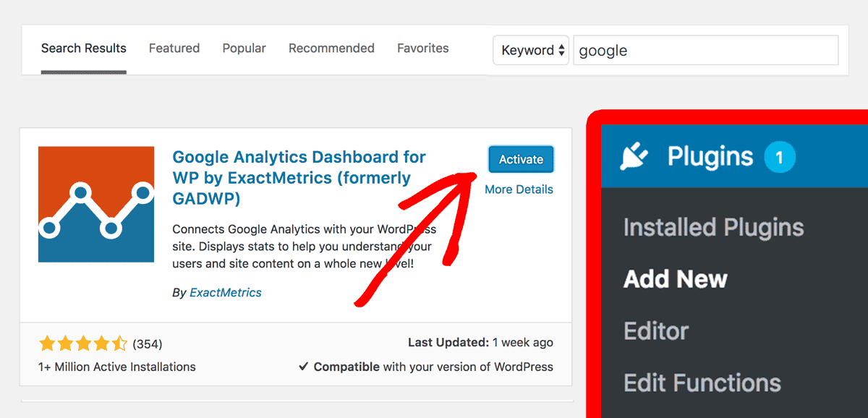The image size is (868, 418).
Task: Switch to the Popular tab
Action: [244, 48]
